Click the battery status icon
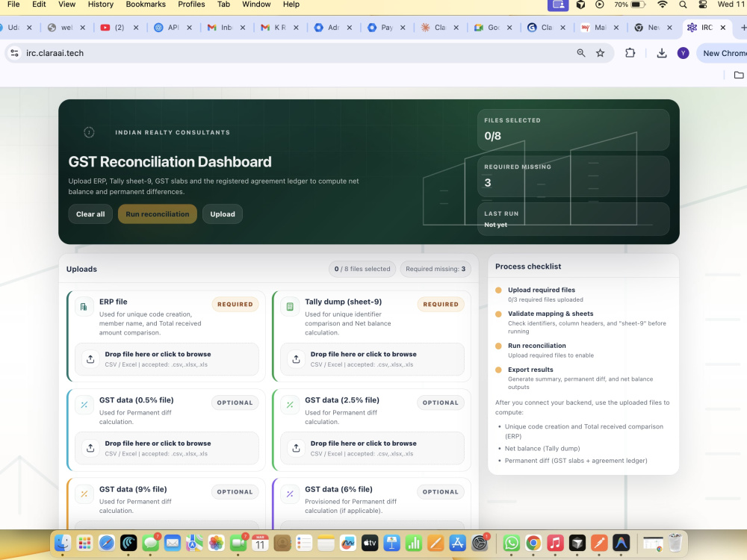Screen dimensions: 747x560 [638, 4]
